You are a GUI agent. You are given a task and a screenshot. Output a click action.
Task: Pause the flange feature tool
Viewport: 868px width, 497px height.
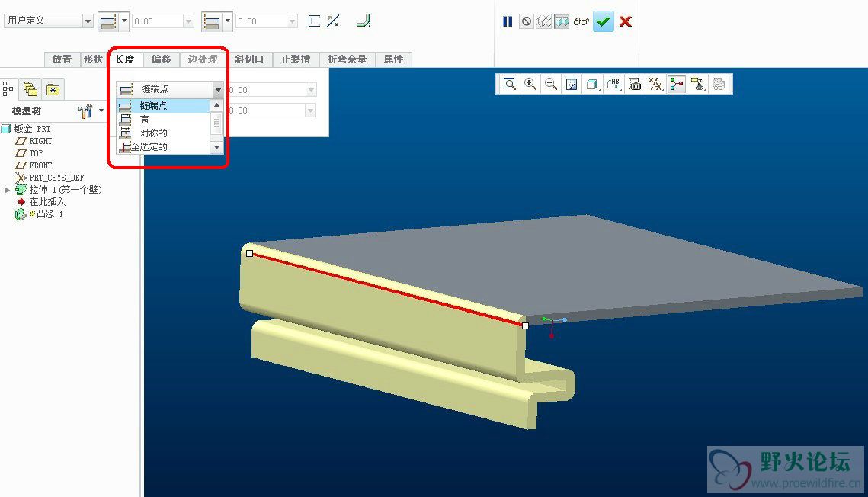click(507, 21)
